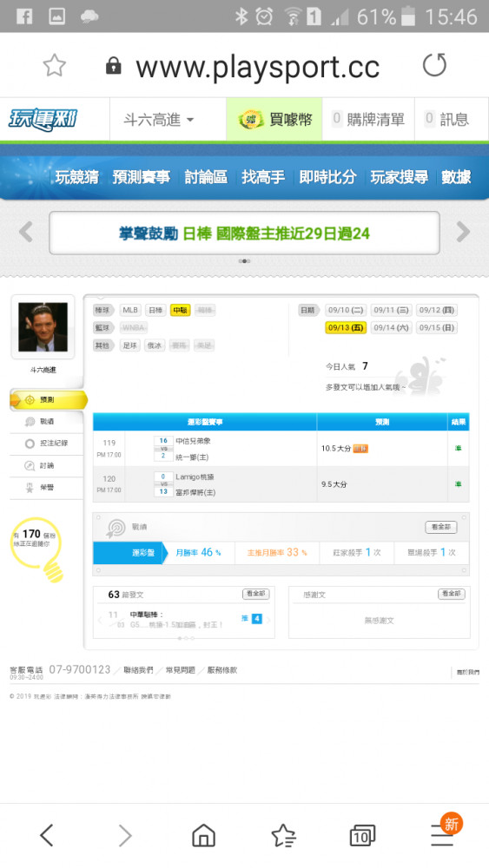
Task: Open 常見問題 footer link
Action: coord(181,670)
